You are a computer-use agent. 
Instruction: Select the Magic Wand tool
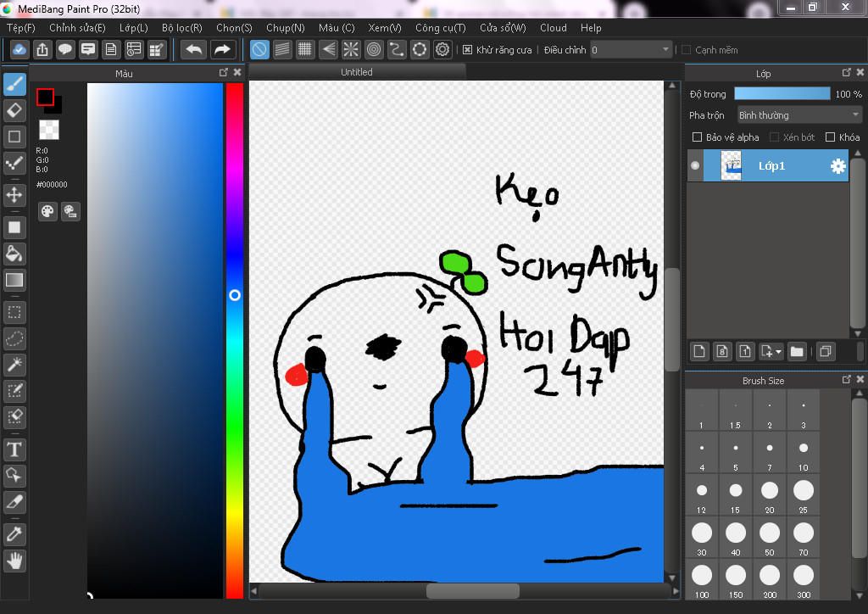(x=14, y=365)
